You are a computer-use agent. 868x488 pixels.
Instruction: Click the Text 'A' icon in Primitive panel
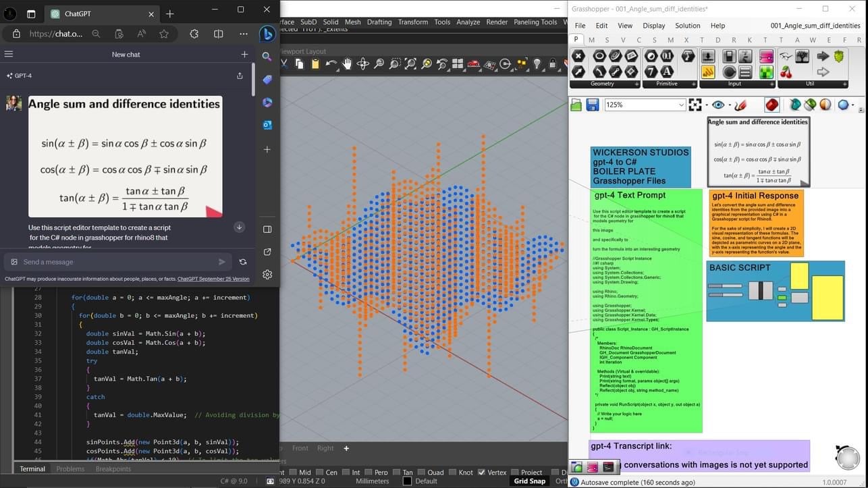point(667,72)
